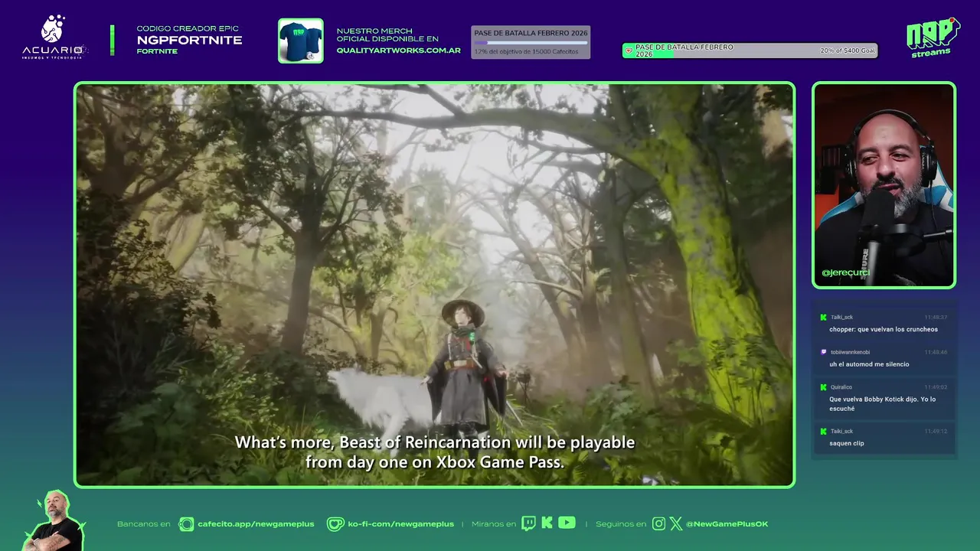Click the heart icon on Ko-fi goal bar
The image size is (980, 551).
629,51
